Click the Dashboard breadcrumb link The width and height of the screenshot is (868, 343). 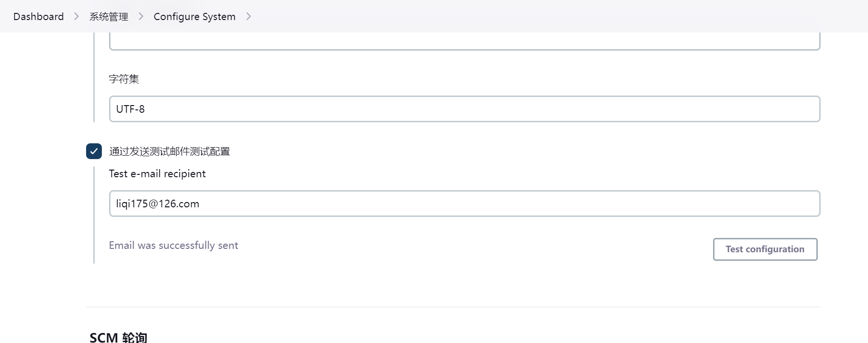[38, 17]
